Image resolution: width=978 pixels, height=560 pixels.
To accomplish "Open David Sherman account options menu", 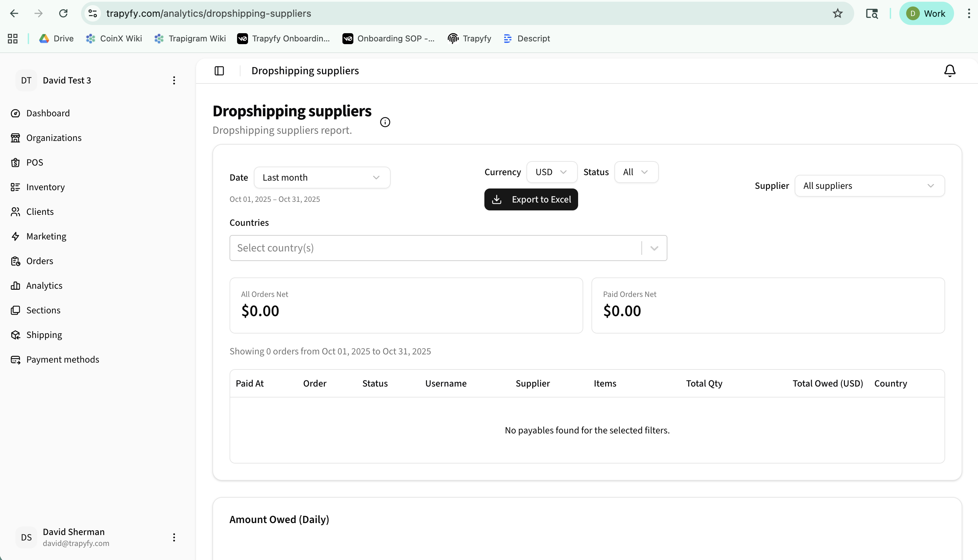I will pos(174,537).
